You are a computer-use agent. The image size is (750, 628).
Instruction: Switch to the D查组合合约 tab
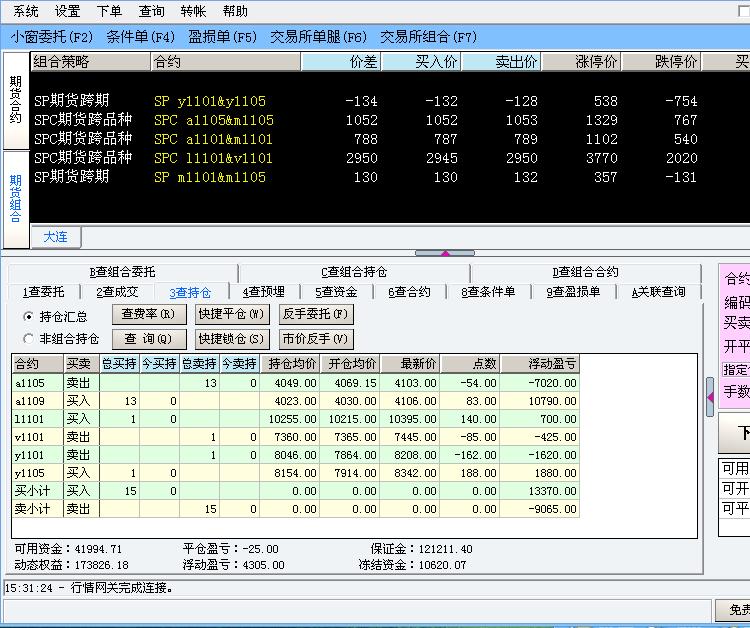[585, 272]
